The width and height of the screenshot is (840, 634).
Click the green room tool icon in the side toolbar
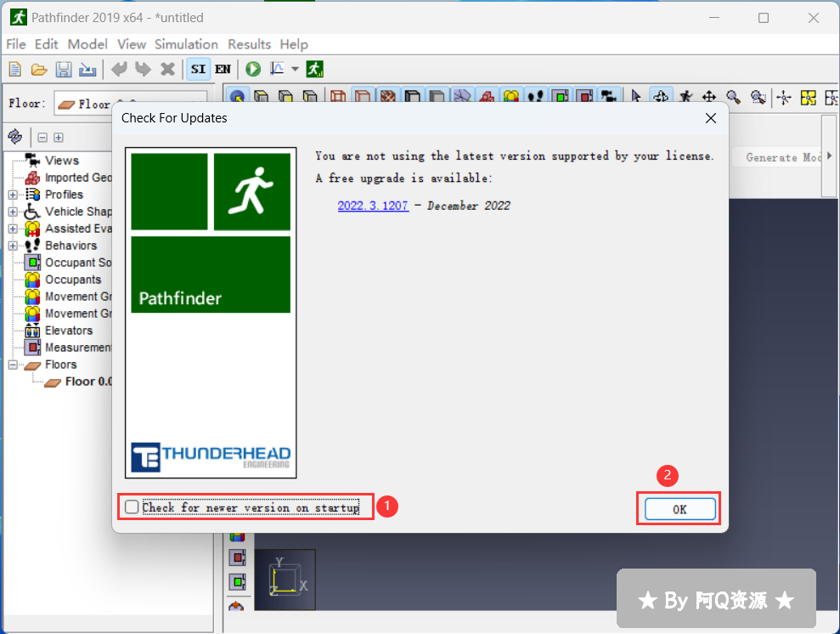237,581
